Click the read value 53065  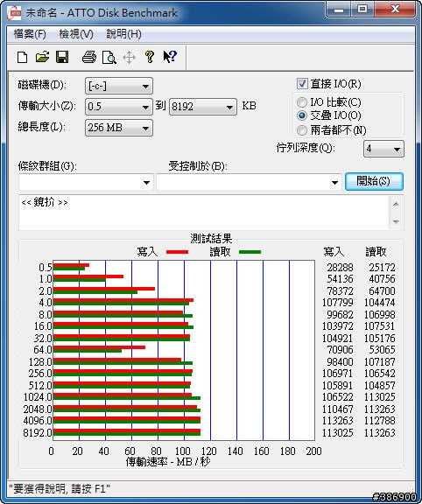tap(382, 349)
